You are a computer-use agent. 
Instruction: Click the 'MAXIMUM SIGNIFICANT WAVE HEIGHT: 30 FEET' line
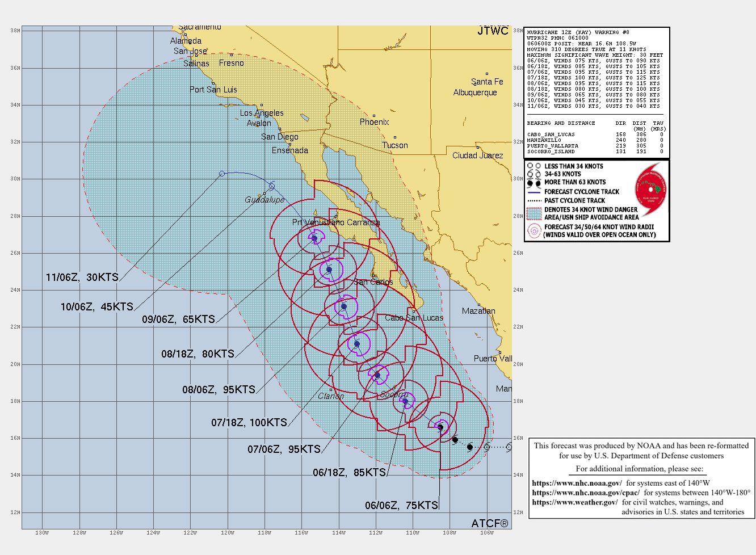595,55
